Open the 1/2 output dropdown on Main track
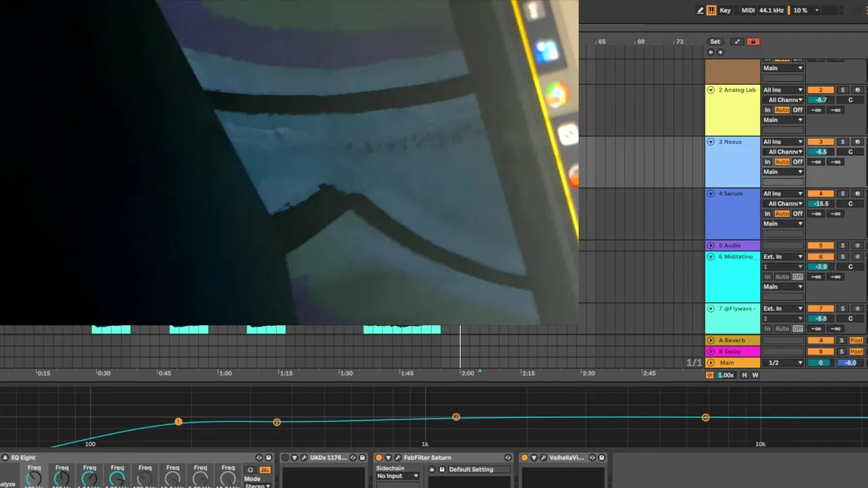The width and height of the screenshot is (868, 488). (x=783, y=363)
